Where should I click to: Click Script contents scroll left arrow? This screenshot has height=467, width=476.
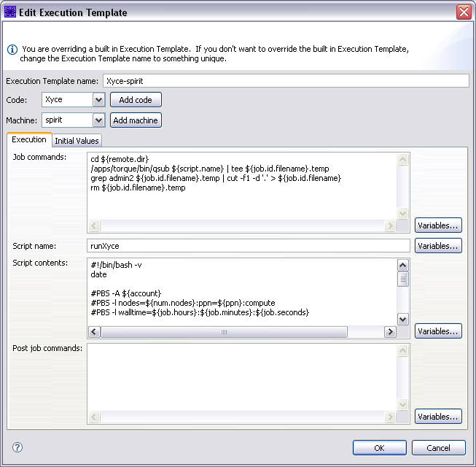pos(94,332)
